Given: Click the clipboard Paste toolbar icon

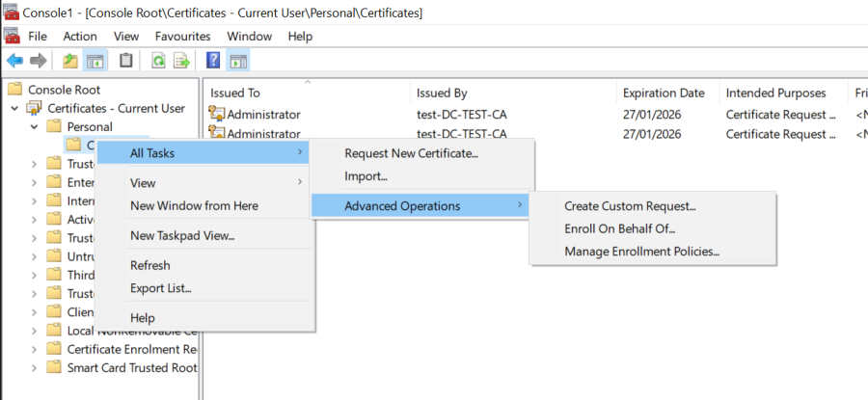Looking at the screenshot, I should pos(125,61).
